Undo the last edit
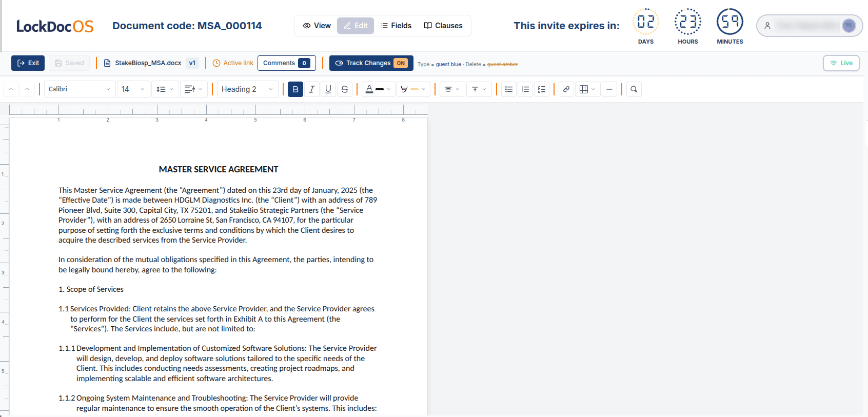868x417 pixels. coord(11,89)
